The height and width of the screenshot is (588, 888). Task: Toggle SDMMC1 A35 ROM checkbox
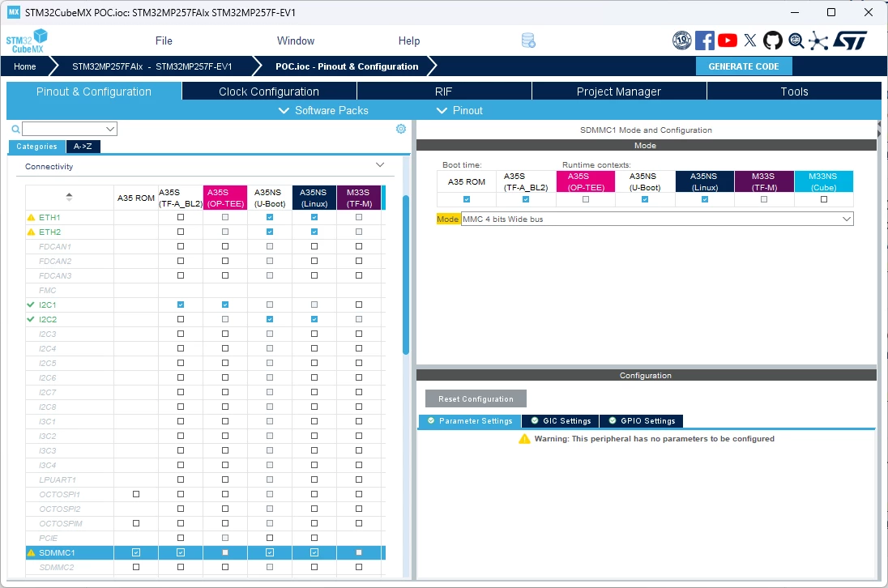[x=136, y=552]
